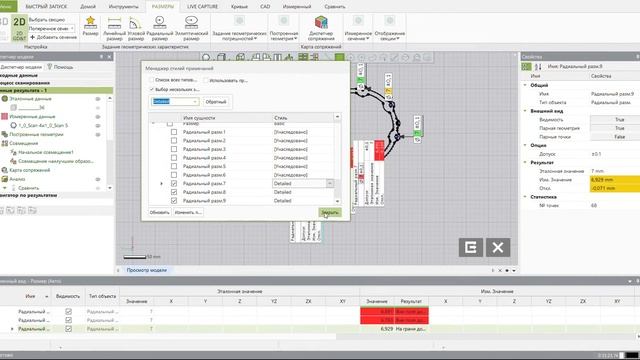
Task: Click the Измеренные данные pink icon
Action: coord(4,117)
